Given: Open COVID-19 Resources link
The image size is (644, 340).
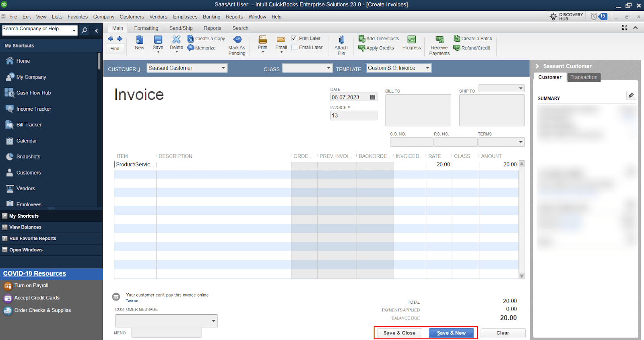Looking at the screenshot, I should [x=35, y=274].
